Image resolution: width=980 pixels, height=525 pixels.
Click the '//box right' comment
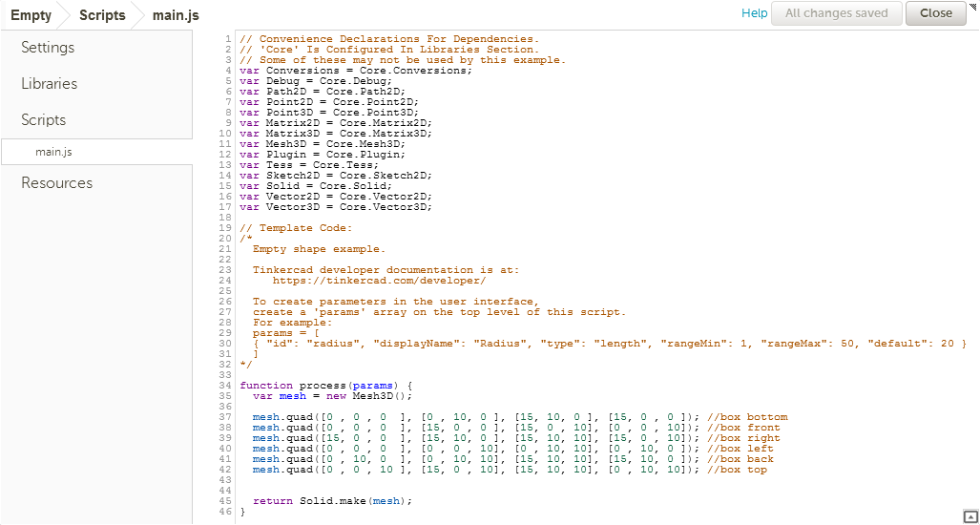click(x=743, y=439)
